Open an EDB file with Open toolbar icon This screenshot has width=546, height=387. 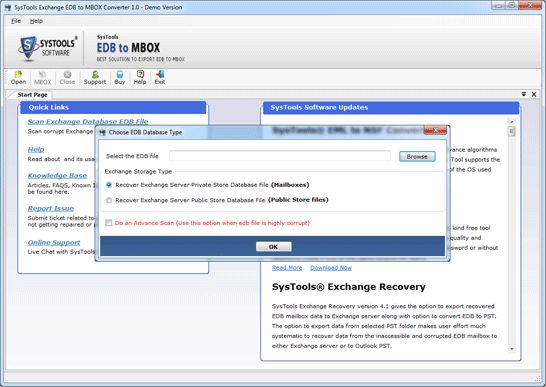18,77
